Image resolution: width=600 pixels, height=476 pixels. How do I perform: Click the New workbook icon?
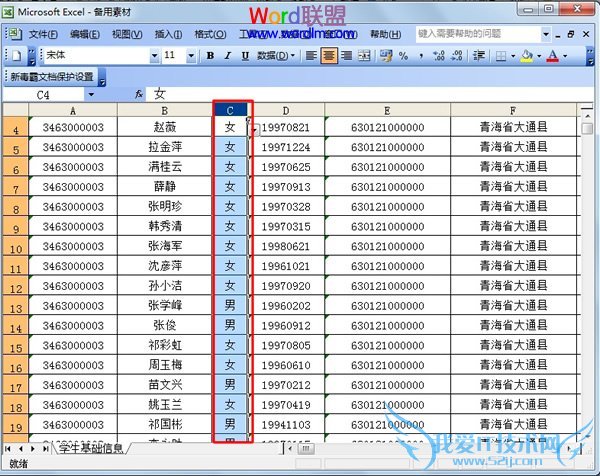16,56
